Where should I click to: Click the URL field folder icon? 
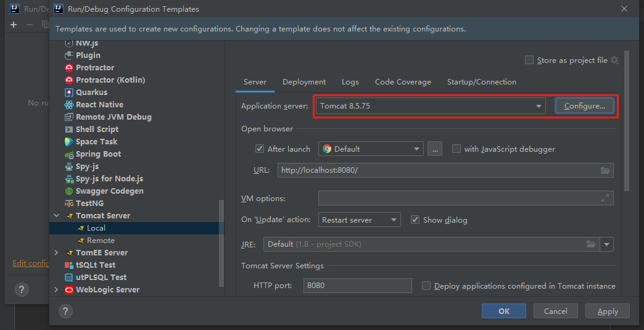pyautogui.click(x=605, y=170)
